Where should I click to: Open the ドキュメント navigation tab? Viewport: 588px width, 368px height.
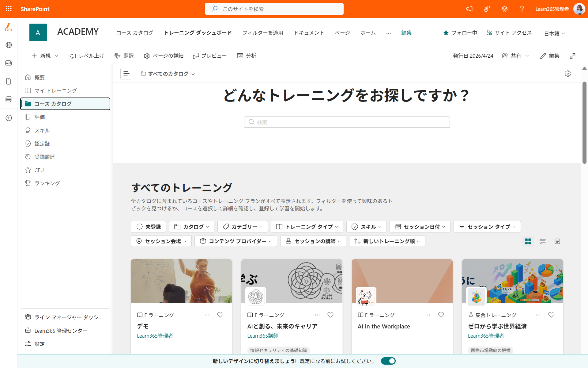point(309,33)
